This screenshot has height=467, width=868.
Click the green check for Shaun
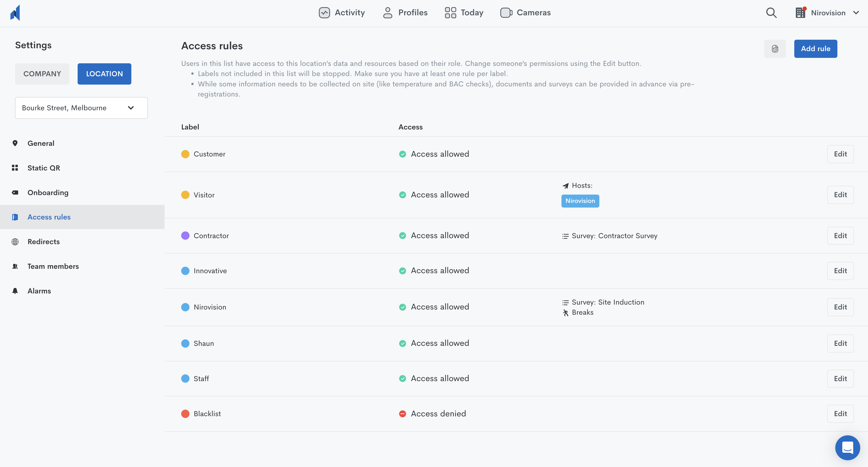402,344
